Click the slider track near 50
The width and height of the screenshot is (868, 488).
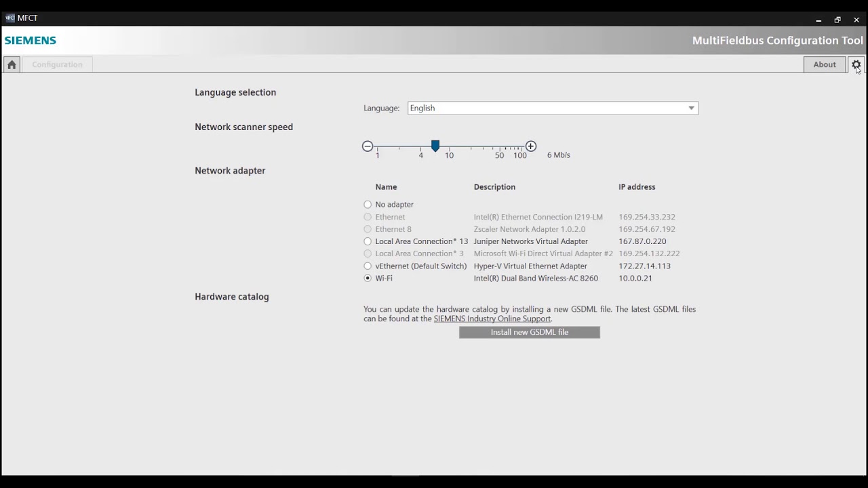[499, 146]
